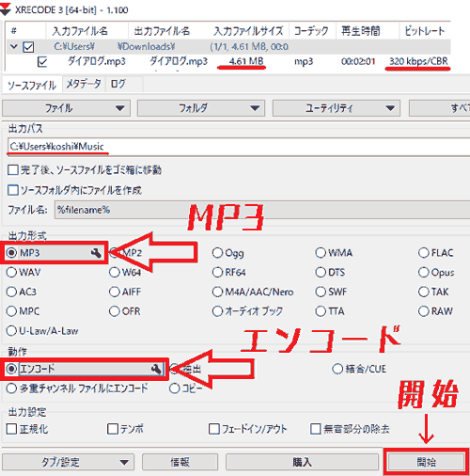Select the 4.61 MB file size cell
Screen dimensions: 470x476
coord(246,61)
